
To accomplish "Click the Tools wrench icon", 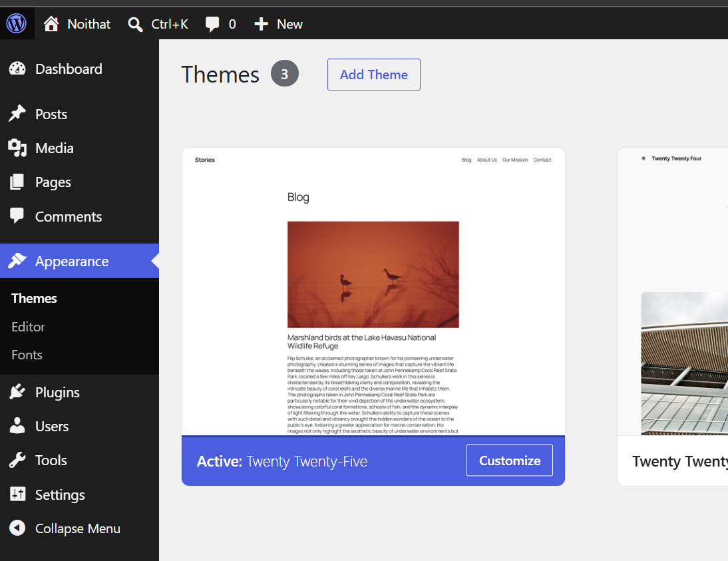I will click(x=18, y=461).
